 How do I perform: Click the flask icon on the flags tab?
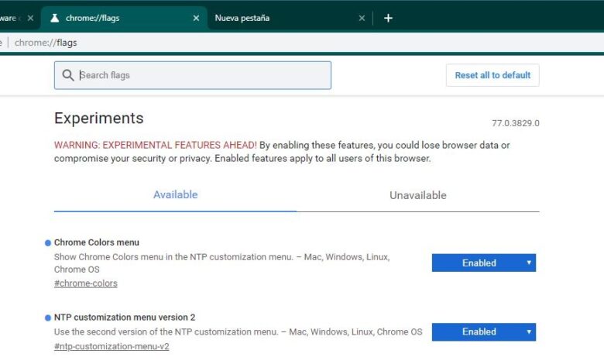(x=54, y=18)
